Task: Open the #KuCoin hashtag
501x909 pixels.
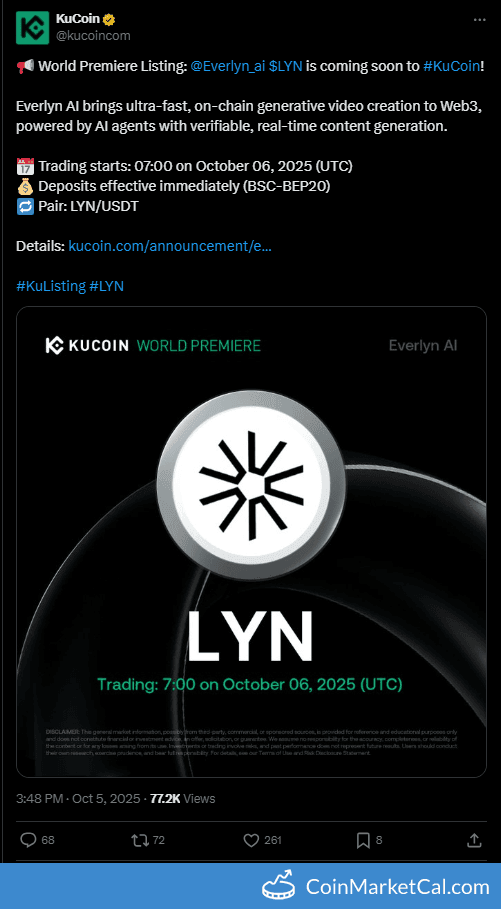Action: (451, 67)
